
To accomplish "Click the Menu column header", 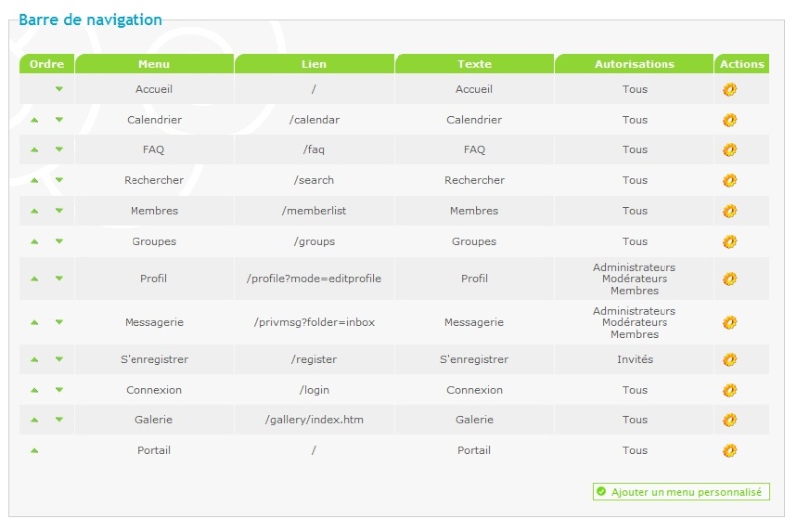I will point(154,64).
